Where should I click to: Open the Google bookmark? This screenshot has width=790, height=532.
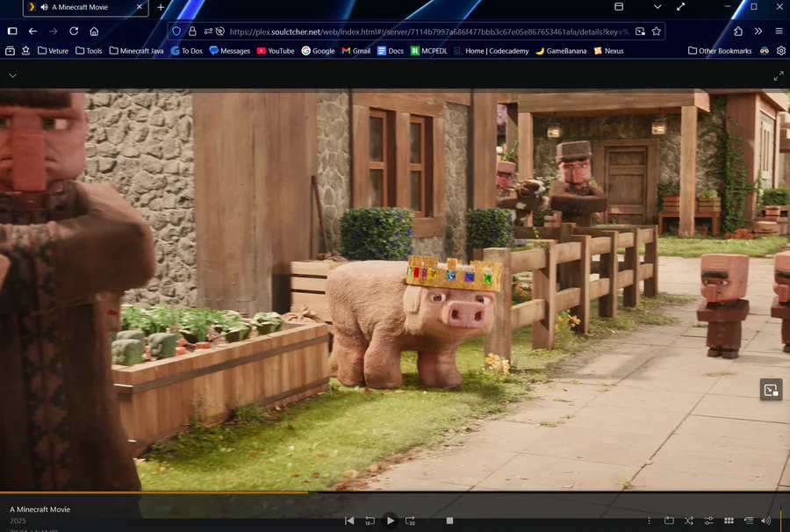(318, 51)
